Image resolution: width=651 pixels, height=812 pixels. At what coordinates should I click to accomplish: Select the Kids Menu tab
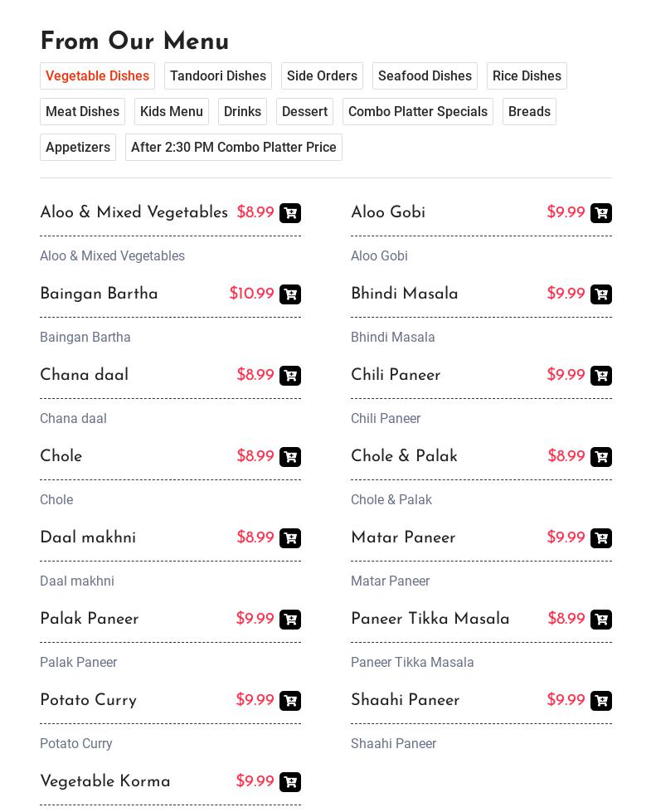coord(172,111)
